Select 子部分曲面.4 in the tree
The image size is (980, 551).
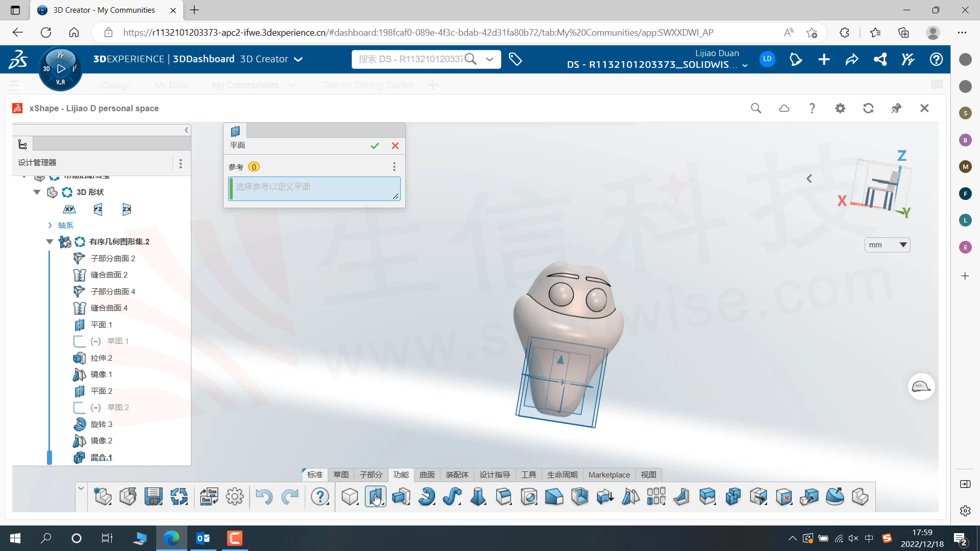pyautogui.click(x=113, y=292)
